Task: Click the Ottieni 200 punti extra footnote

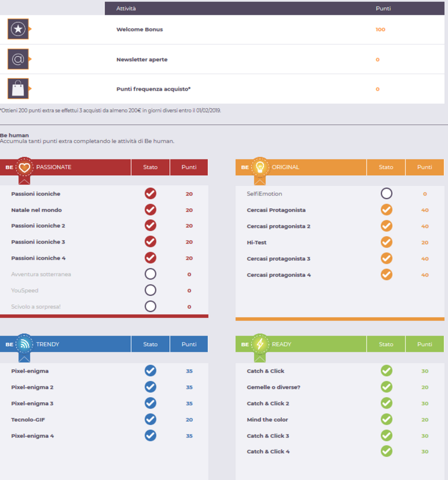Action: tap(110, 110)
